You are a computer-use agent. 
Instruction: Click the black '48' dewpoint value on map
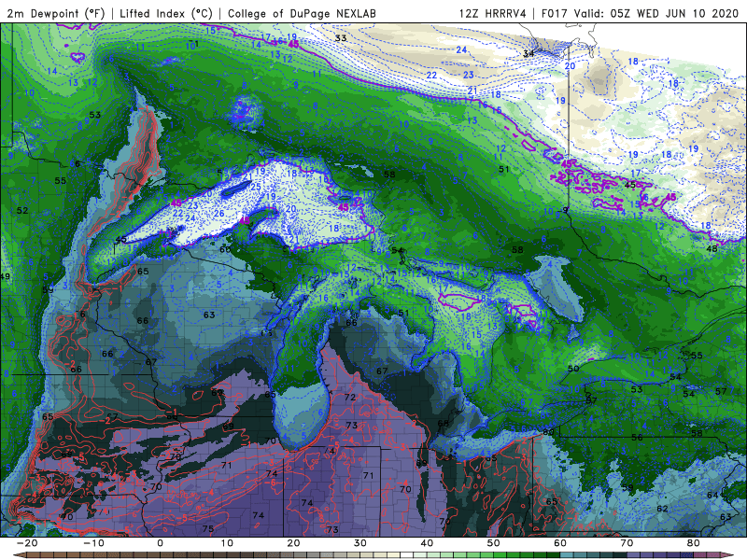712,248
